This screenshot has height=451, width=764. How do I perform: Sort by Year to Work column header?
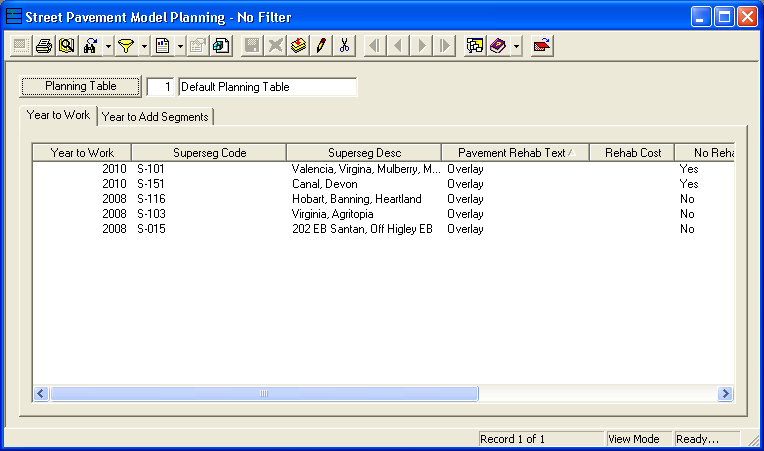pyautogui.click(x=82, y=153)
